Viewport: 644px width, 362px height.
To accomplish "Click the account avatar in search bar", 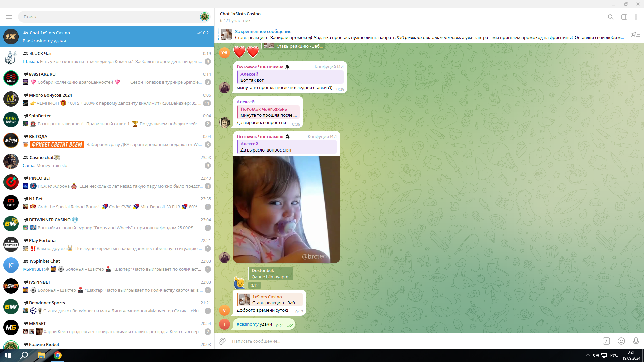I will click(204, 17).
